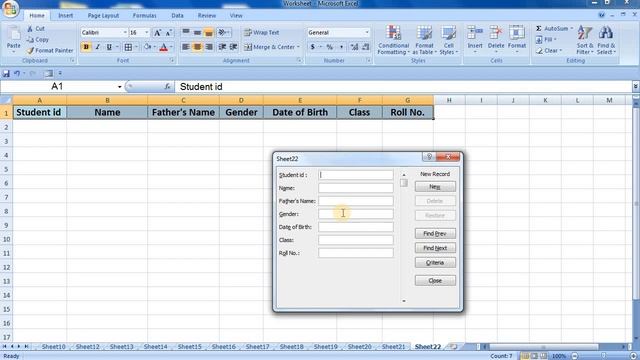This screenshot has width=640, height=360.
Task: Switch to the Formulas tab
Action: click(144, 16)
